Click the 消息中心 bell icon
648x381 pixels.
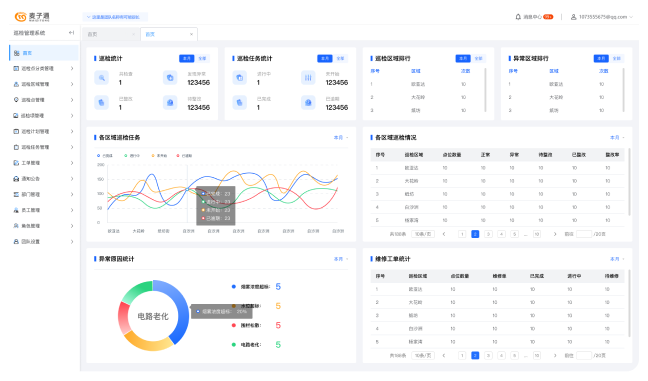[x=518, y=17]
